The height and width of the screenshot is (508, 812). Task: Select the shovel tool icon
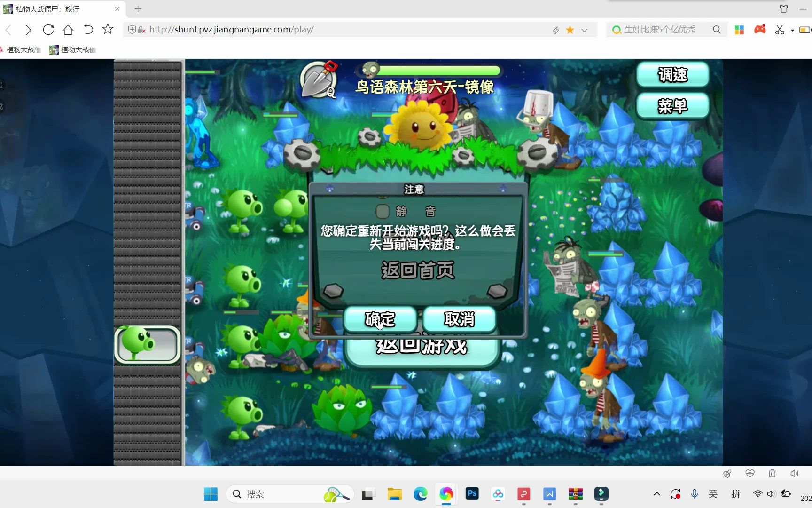318,80
